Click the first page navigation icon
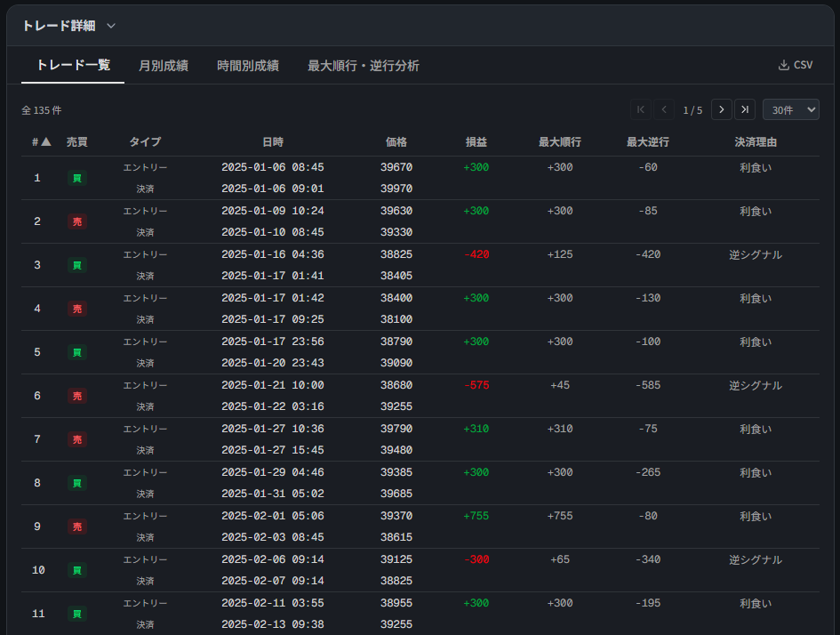This screenshot has width=840, height=635. [x=641, y=110]
